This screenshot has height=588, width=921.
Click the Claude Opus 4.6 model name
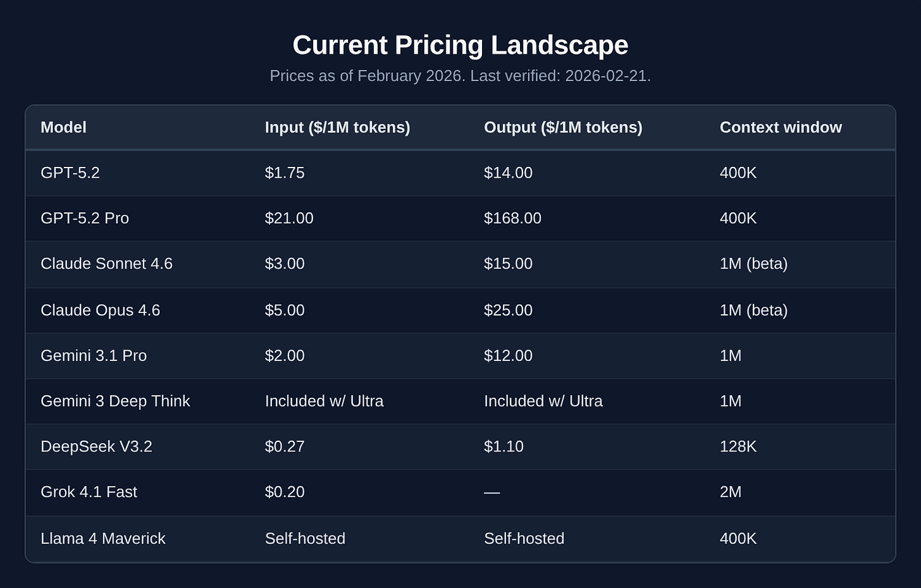pos(100,310)
